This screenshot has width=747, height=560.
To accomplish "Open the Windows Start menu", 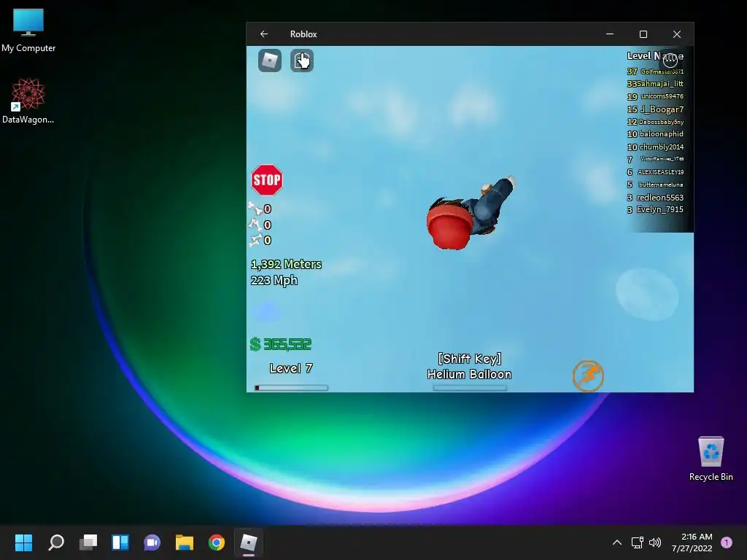I will pyautogui.click(x=23, y=542).
